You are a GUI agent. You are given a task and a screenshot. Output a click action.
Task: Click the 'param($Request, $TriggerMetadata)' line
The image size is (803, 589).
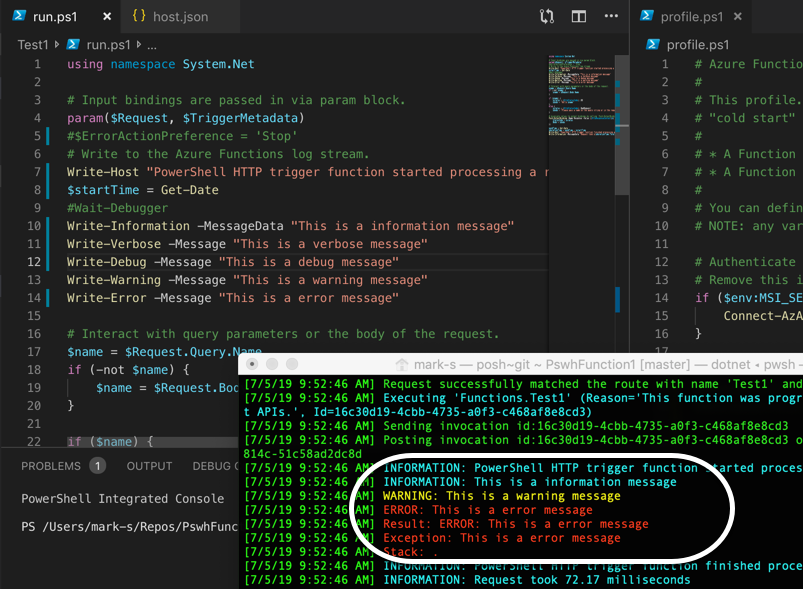pos(185,118)
